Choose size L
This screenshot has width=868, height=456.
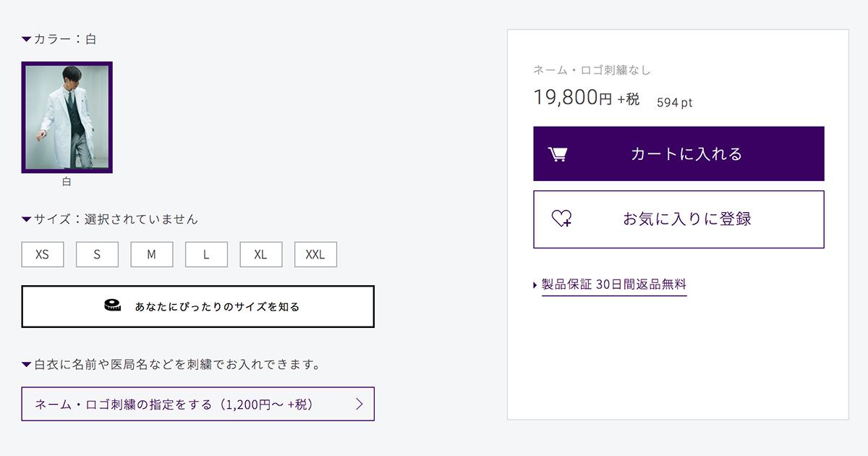tap(206, 255)
